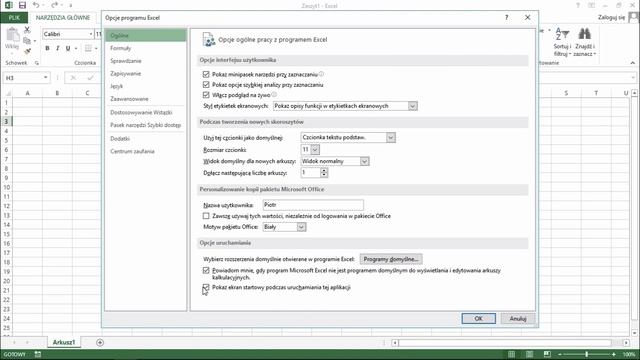Click the Find and Select binoculars icon
Screen dimensions: 640x360
[584, 34]
